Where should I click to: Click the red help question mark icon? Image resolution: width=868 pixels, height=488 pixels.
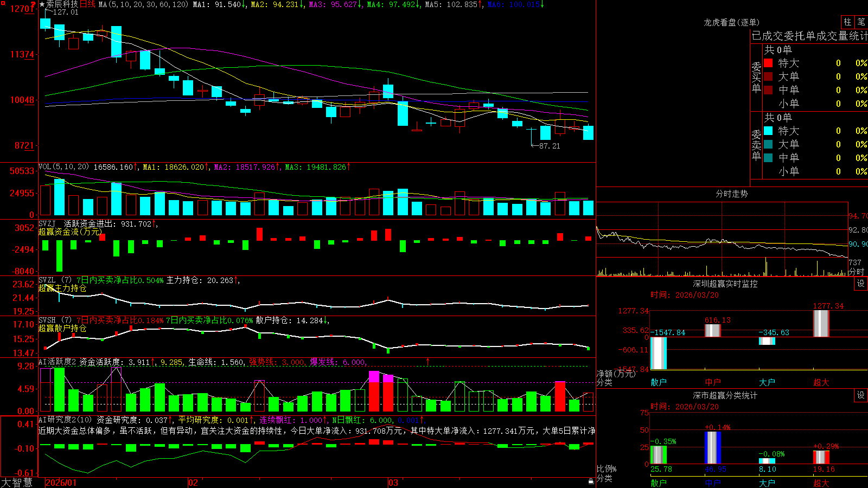pos(33,4)
